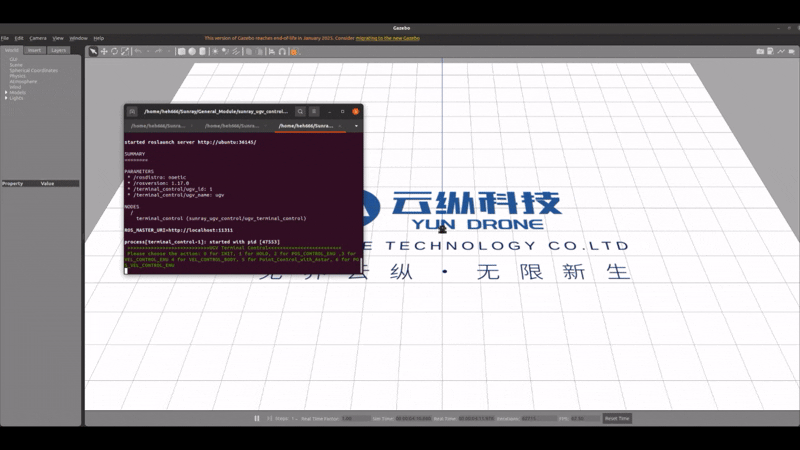Screen dimensions: 800x450
Task: Click the video record icon
Action: point(792,51)
